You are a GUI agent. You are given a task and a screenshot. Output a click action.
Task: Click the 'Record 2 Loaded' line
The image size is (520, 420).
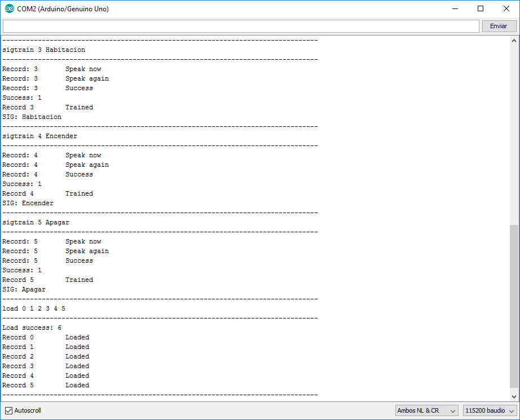tap(46, 356)
